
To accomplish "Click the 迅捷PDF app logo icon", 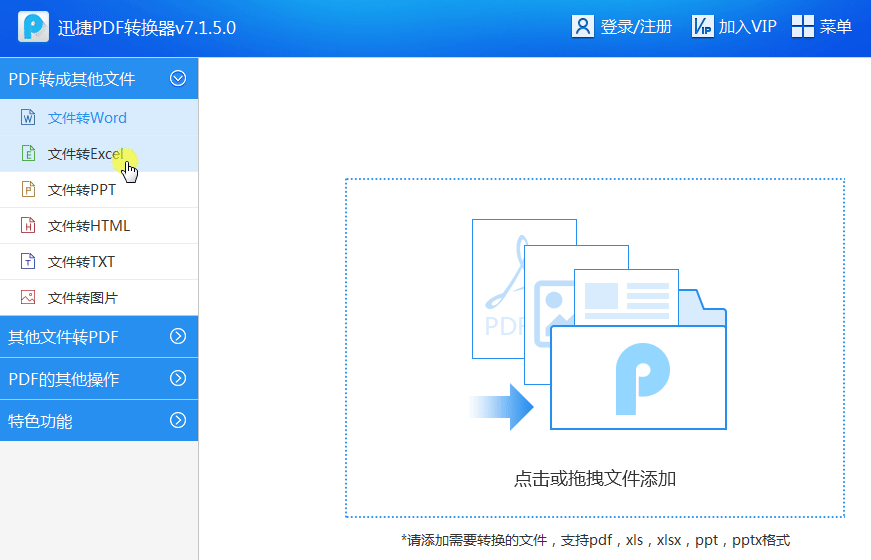I will pos(33,27).
